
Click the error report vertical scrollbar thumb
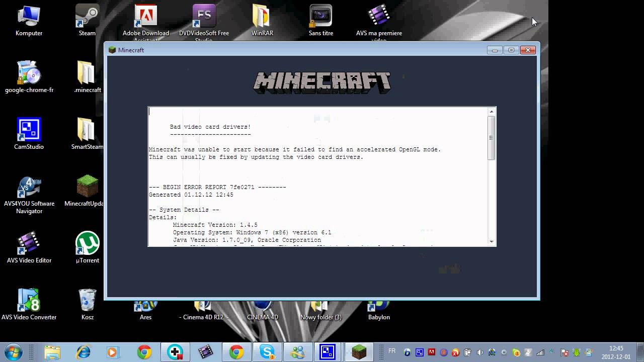tap(492, 138)
